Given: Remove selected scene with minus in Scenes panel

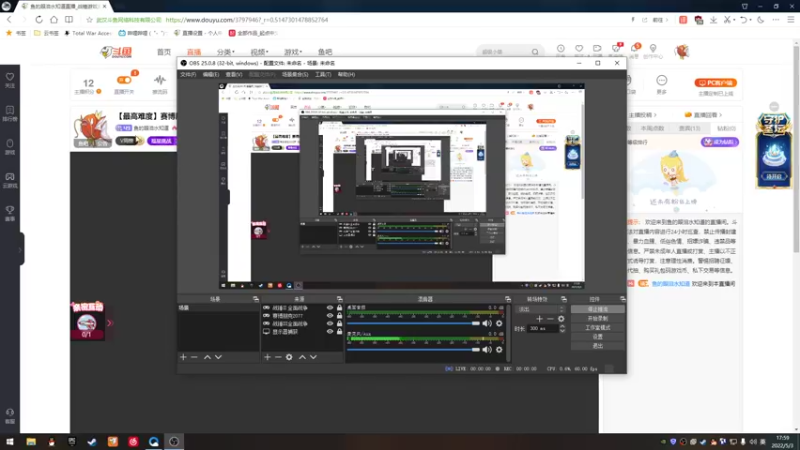Looking at the screenshot, I should point(194,357).
